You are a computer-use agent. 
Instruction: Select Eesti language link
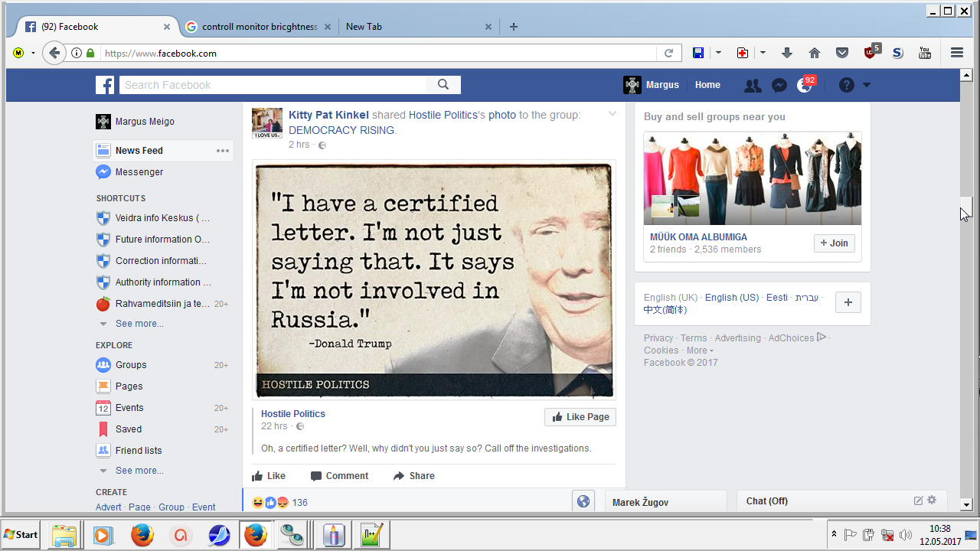click(x=777, y=298)
